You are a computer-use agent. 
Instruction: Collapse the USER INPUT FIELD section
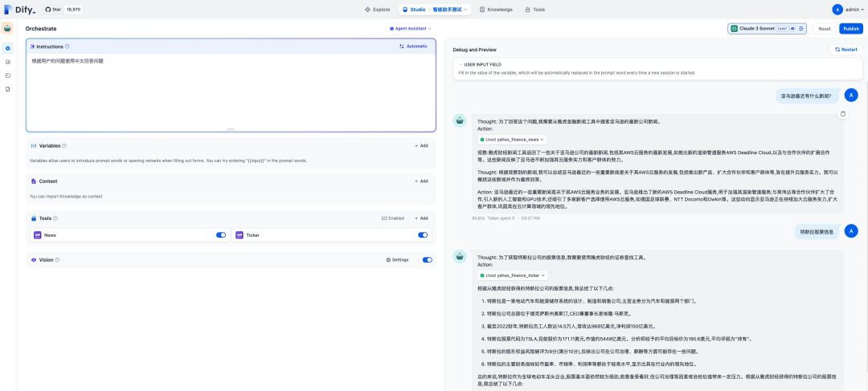(461, 65)
